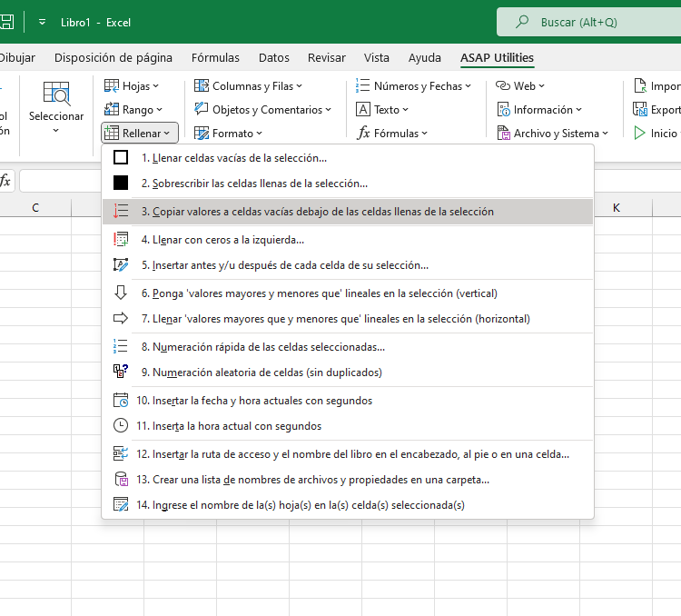The width and height of the screenshot is (681, 616).
Task: Choose Llenar con ceros a la izquierda
Action: (x=348, y=240)
